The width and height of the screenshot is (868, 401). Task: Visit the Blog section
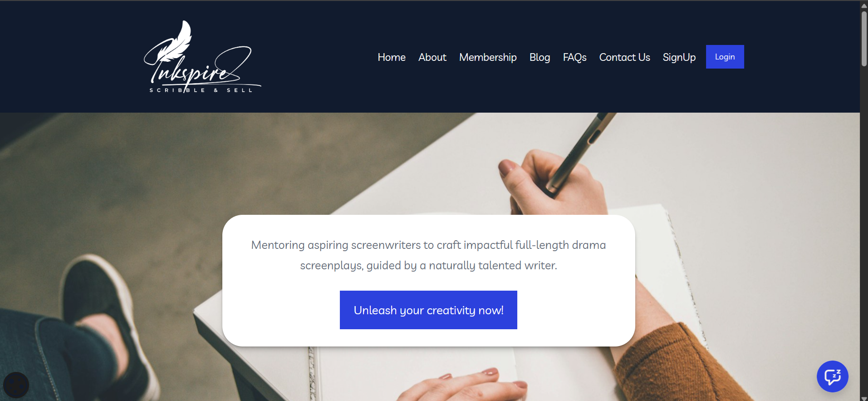click(539, 57)
